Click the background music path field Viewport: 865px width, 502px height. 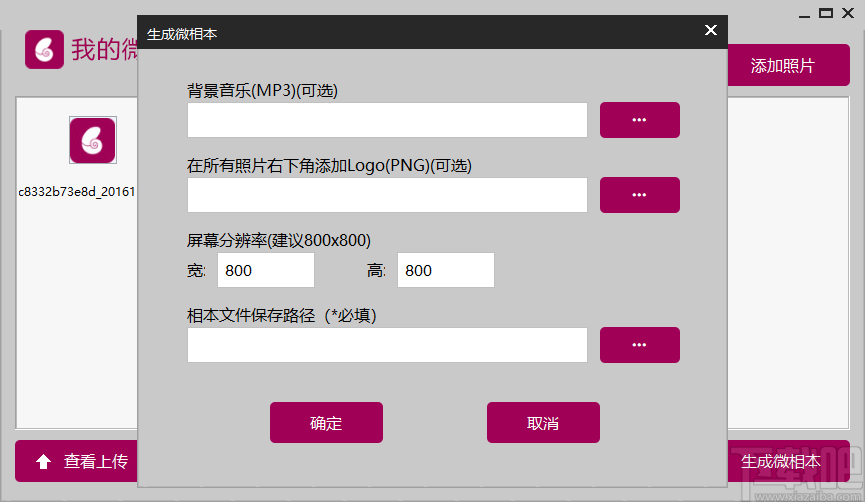pyautogui.click(x=387, y=120)
